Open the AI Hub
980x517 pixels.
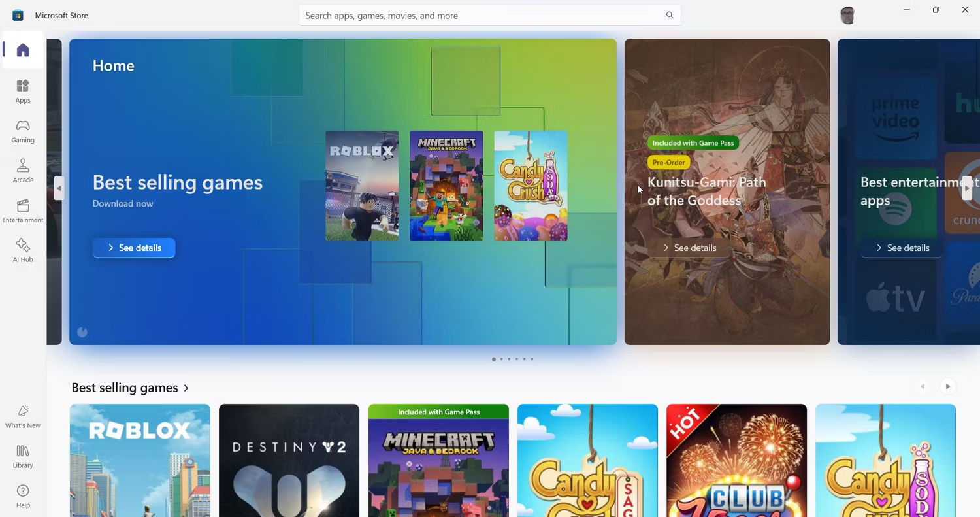[23, 251]
